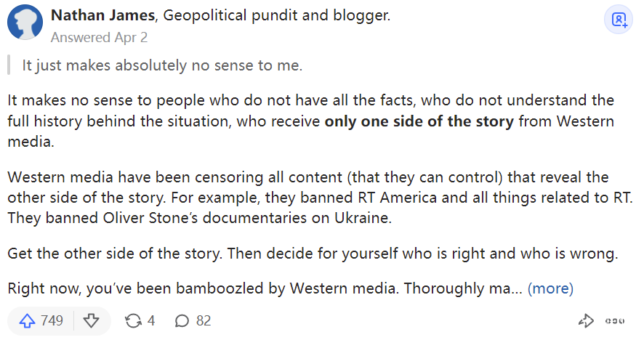Image resolution: width=644 pixels, height=340 pixels.
Task: Downvote this answer
Action: point(91,320)
